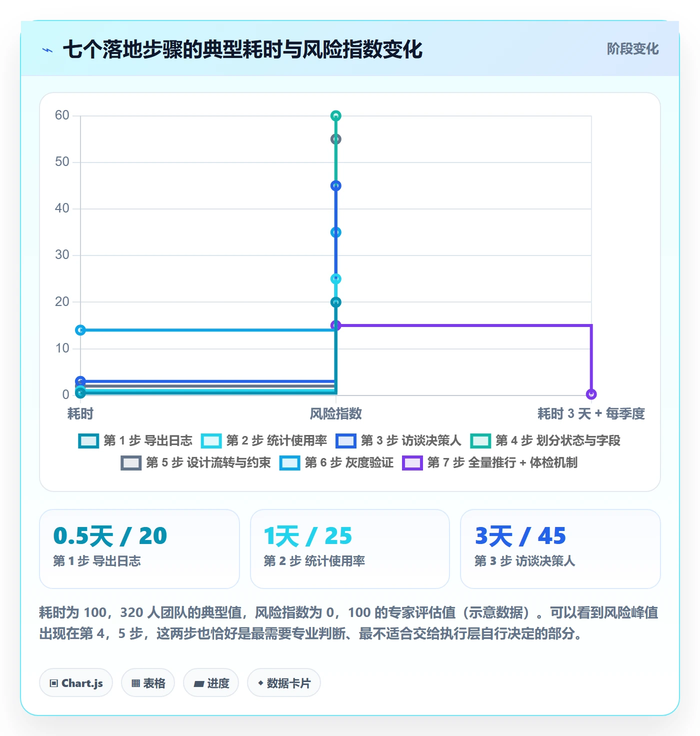Click the Chart.js tag square icon
700x736 pixels.
point(54,683)
